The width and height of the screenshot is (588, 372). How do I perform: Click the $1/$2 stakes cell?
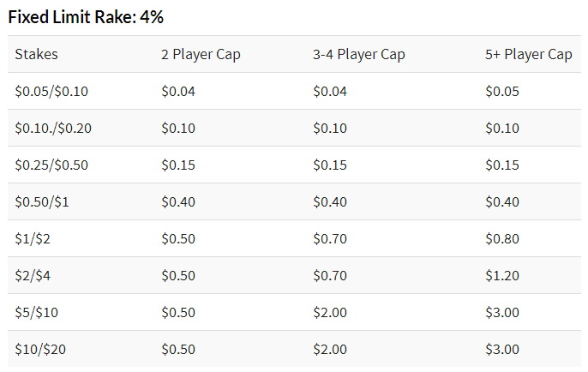coord(33,238)
